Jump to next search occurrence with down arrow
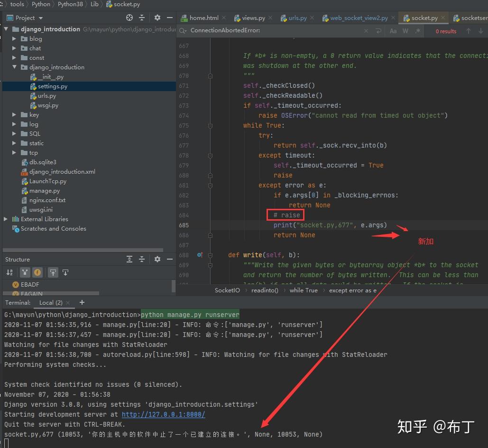The image size is (488, 448). pyautogui.click(x=480, y=31)
